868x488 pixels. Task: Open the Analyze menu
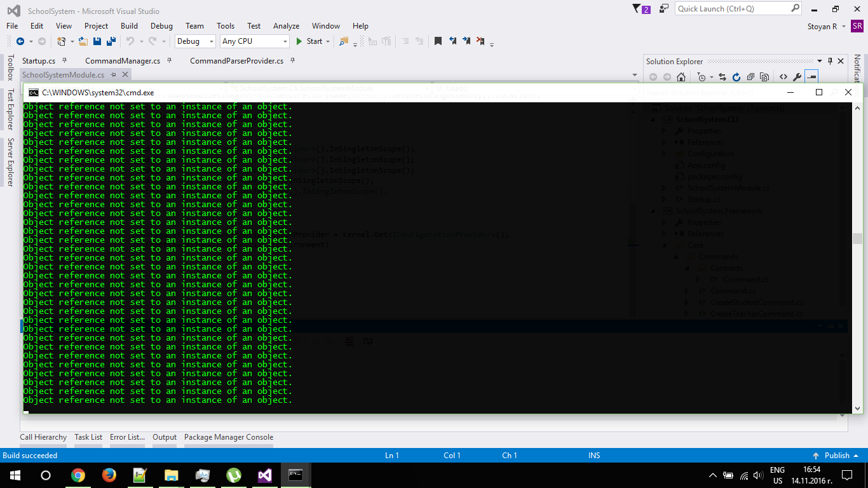pyautogui.click(x=286, y=26)
